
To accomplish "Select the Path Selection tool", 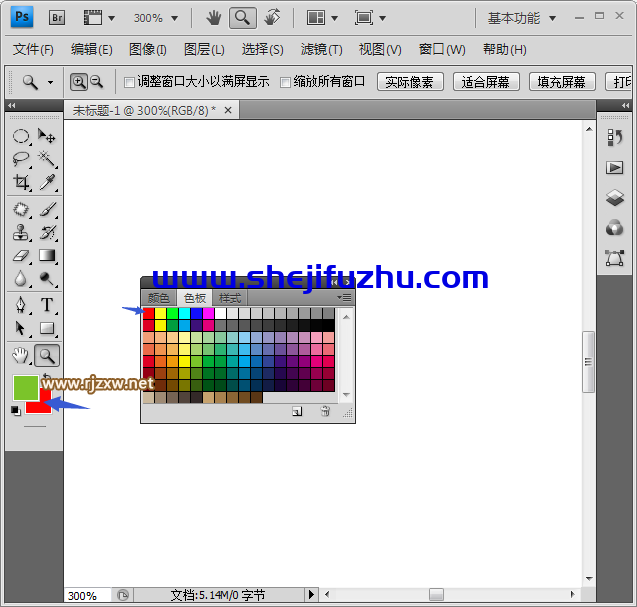I will coord(21,328).
